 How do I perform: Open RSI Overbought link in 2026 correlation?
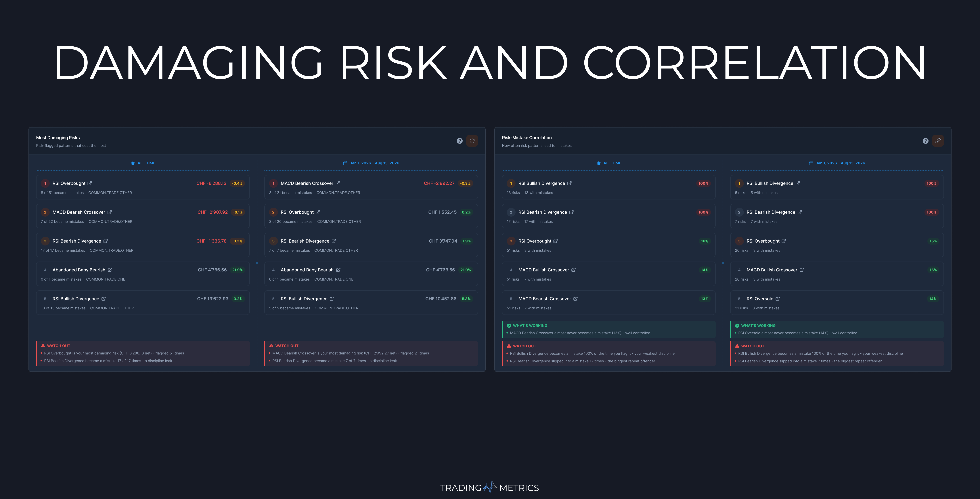[x=784, y=241]
